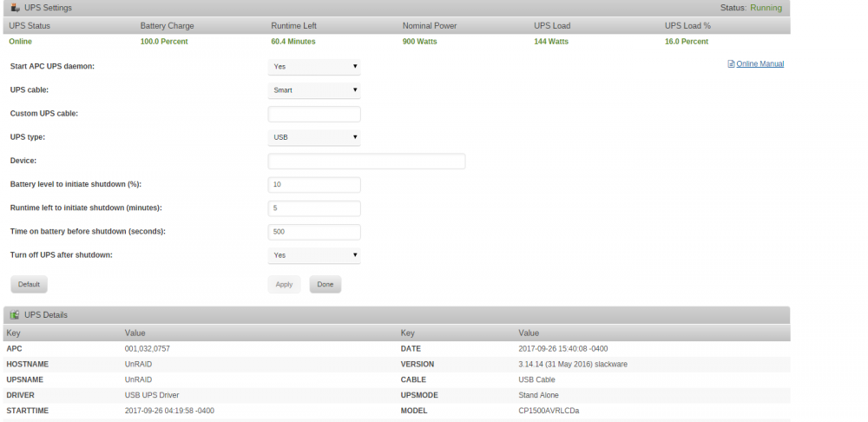Click the USB UPS Driver value

152,395
